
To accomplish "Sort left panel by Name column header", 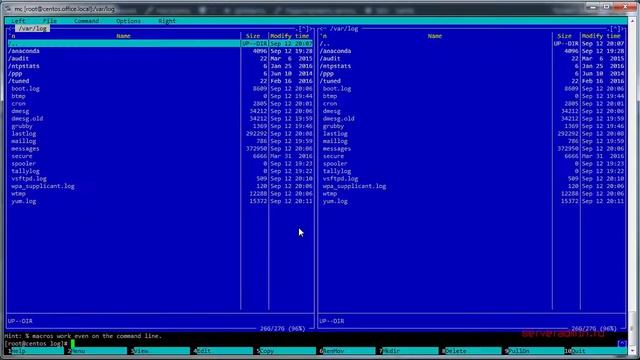I will click(x=123, y=36).
